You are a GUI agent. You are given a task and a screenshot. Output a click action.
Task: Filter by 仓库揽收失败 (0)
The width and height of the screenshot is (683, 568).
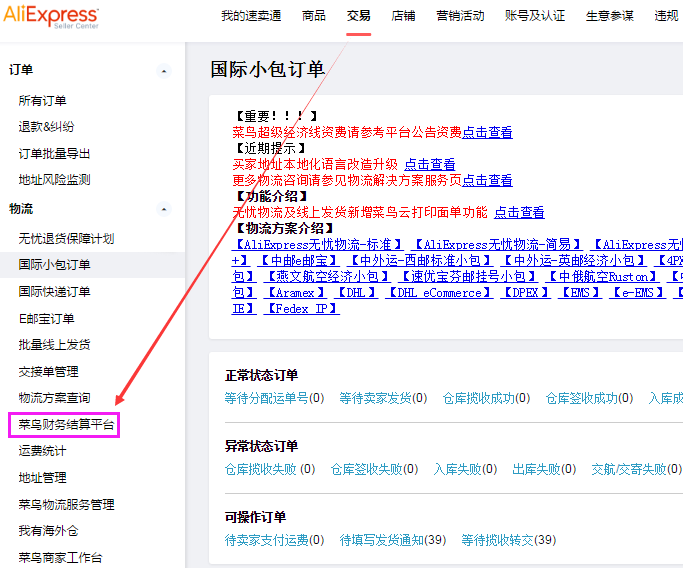[270, 469]
